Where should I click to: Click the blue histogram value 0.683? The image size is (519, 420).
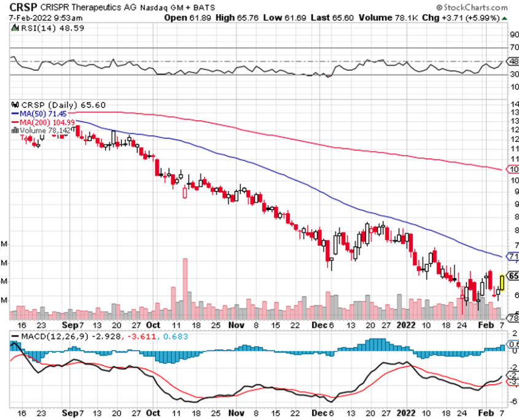[176, 336]
